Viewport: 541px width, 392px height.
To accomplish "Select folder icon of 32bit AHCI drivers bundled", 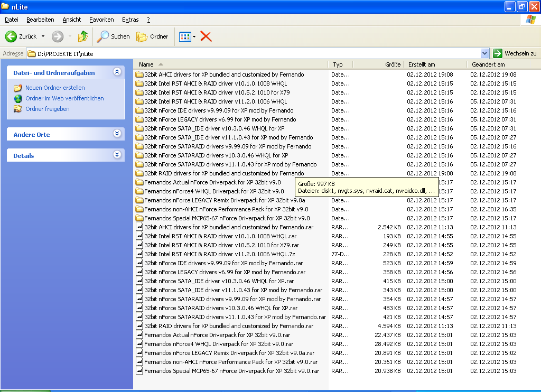I will point(139,74).
